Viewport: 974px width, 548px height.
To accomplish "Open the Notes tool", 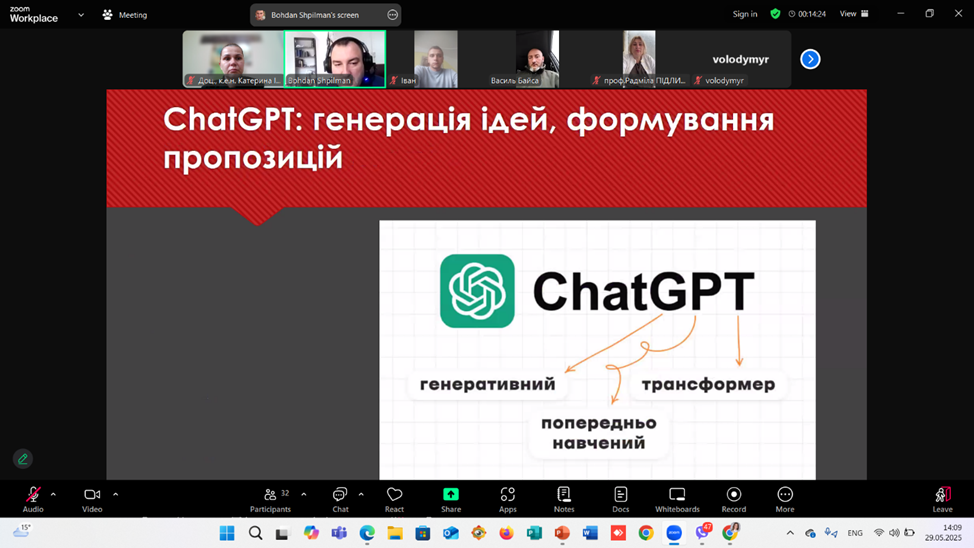I will (564, 500).
